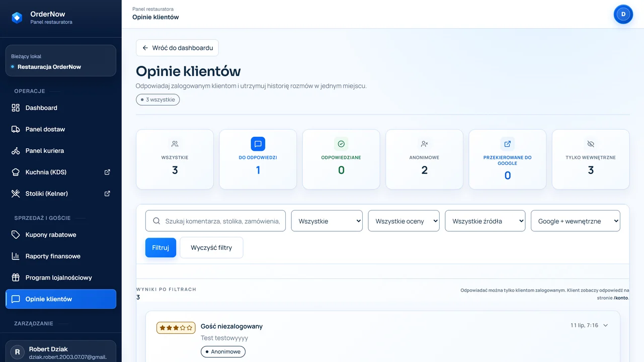Click the OrderNow cube logo icon
Image resolution: width=644 pixels, height=362 pixels.
point(17,18)
